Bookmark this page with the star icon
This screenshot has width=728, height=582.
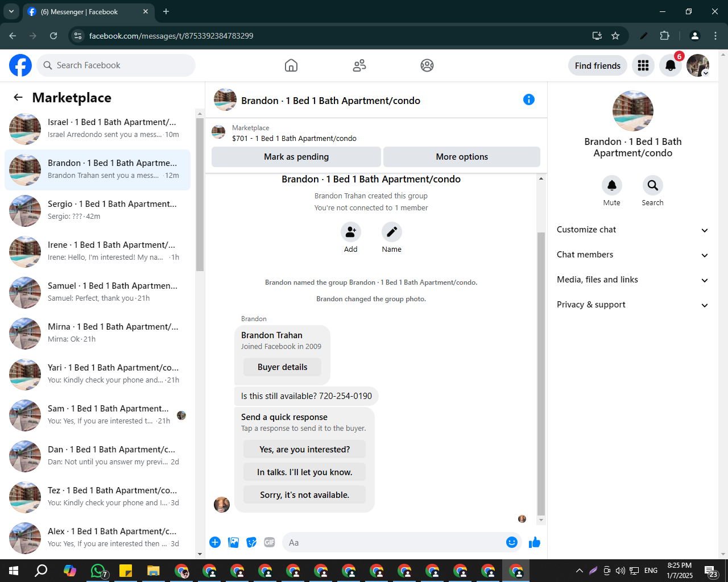[x=615, y=36]
